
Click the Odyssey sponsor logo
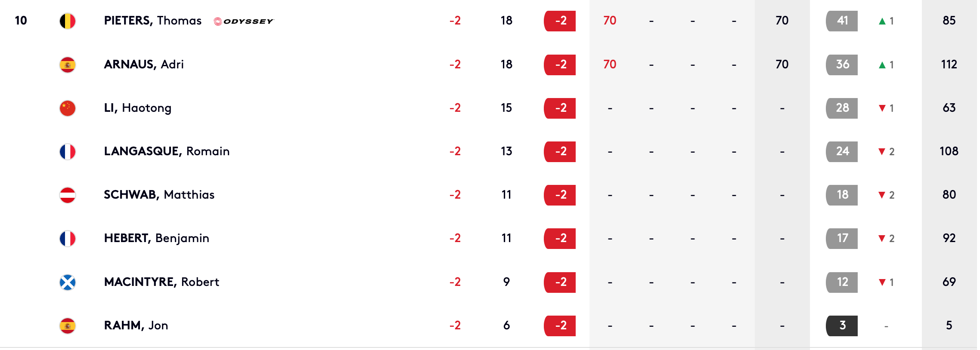pos(244,21)
